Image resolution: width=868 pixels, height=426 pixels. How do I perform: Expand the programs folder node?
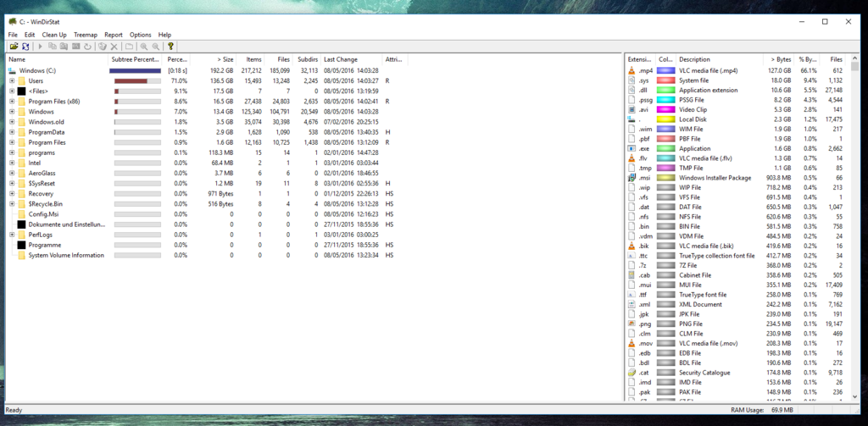pyautogui.click(x=12, y=152)
